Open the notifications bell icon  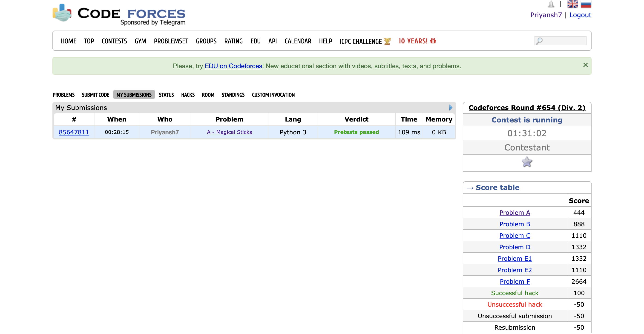click(551, 4)
